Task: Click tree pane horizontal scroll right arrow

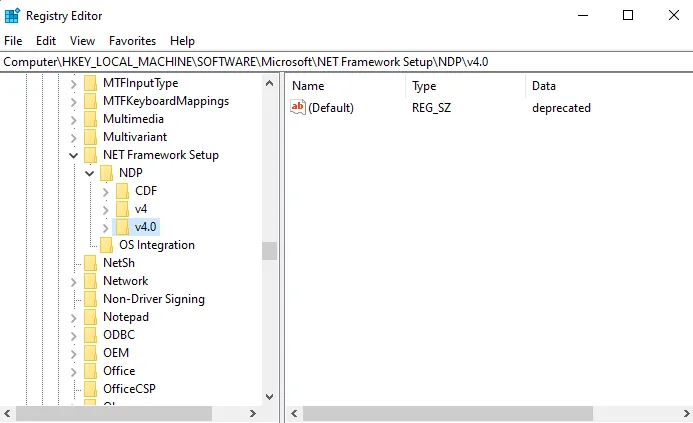Action: pos(252,413)
